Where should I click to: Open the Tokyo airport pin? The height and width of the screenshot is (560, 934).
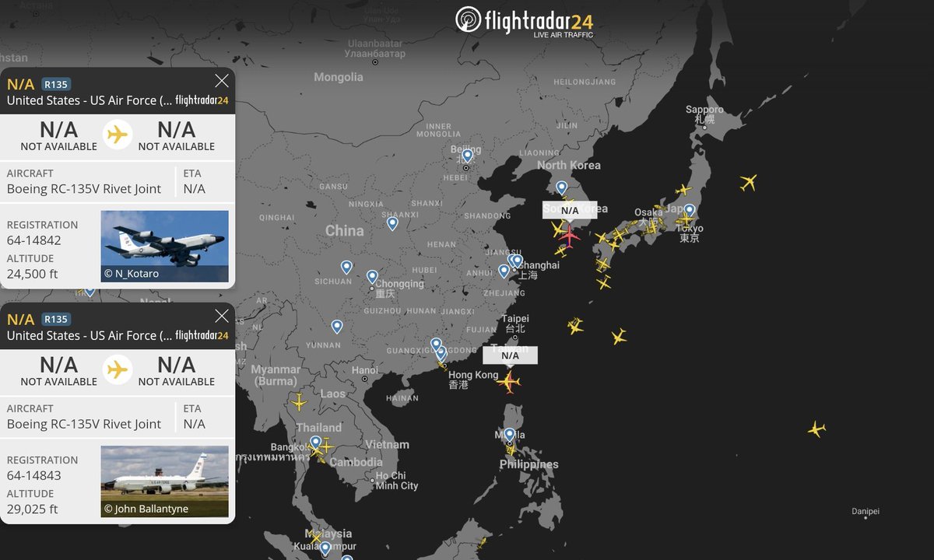[x=689, y=210]
